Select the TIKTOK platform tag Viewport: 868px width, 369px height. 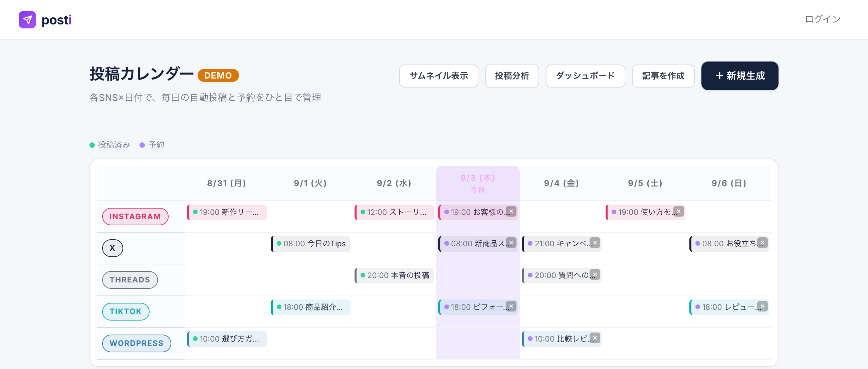(126, 312)
